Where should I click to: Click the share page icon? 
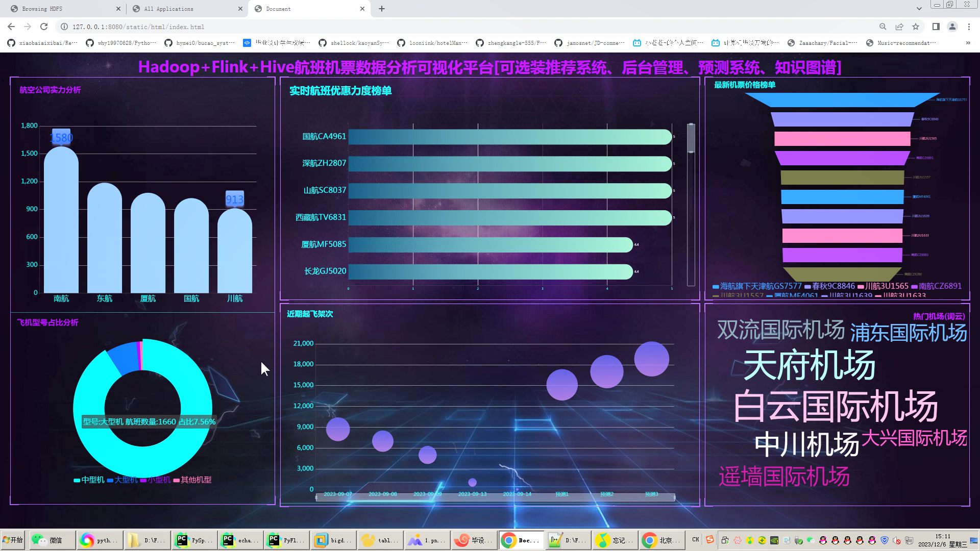pyautogui.click(x=899, y=27)
